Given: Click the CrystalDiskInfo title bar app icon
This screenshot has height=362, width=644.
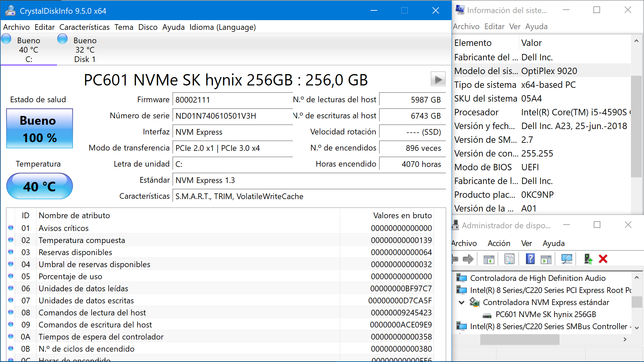Looking at the screenshot, I should (10, 11).
